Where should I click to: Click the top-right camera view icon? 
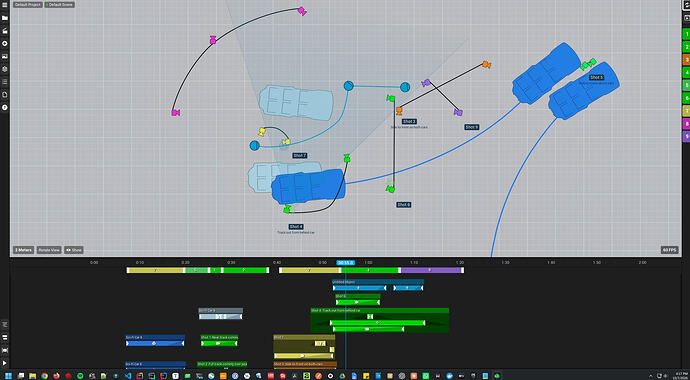(x=686, y=5)
